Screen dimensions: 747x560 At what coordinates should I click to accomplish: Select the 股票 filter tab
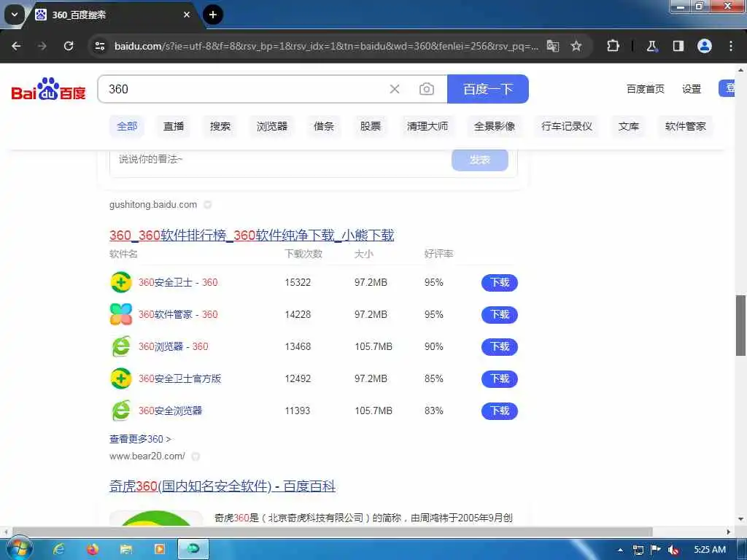pos(371,126)
